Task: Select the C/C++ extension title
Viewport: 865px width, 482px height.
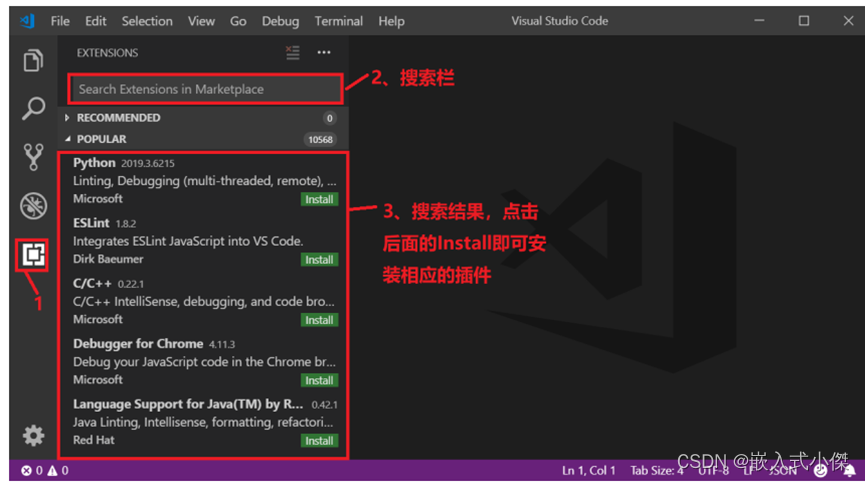Action: tap(92, 283)
